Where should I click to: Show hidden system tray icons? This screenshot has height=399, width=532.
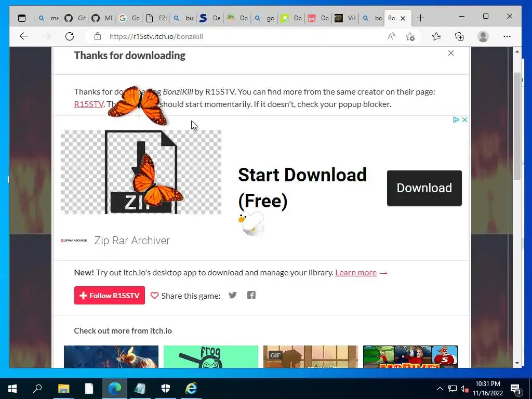point(440,389)
